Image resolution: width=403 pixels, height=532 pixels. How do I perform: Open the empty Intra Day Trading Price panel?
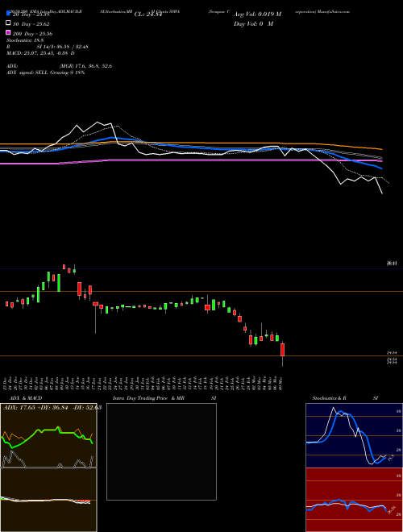(x=161, y=451)
